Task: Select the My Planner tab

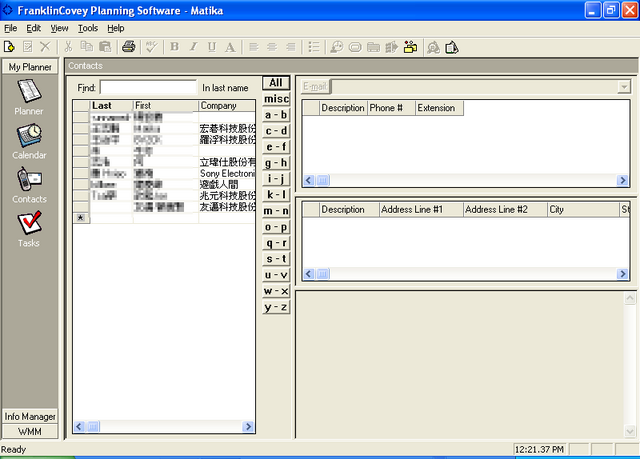Action: point(30,67)
